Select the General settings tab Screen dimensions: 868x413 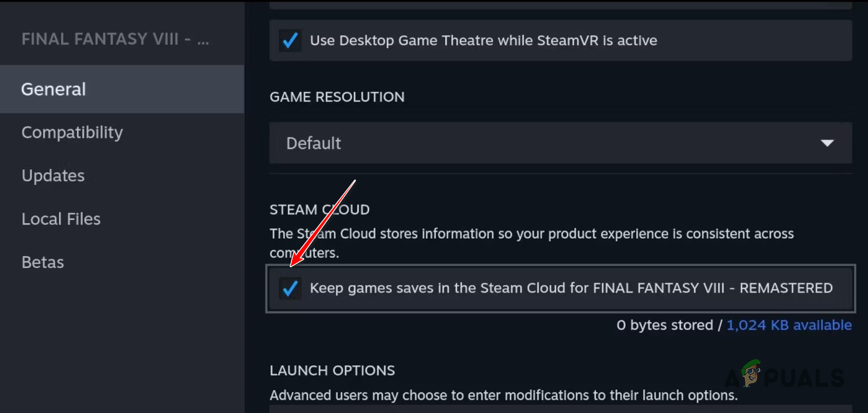tap(53, 89)
